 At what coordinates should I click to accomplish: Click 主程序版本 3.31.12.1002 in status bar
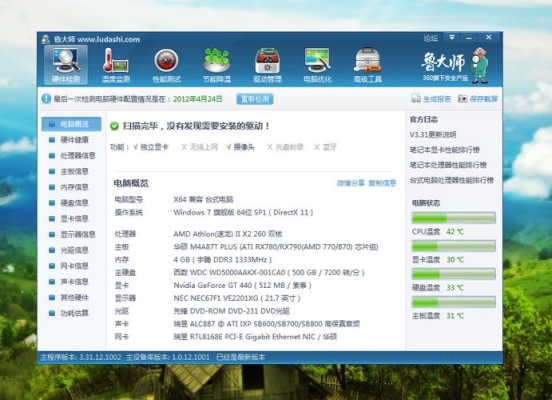pos(80,357)
